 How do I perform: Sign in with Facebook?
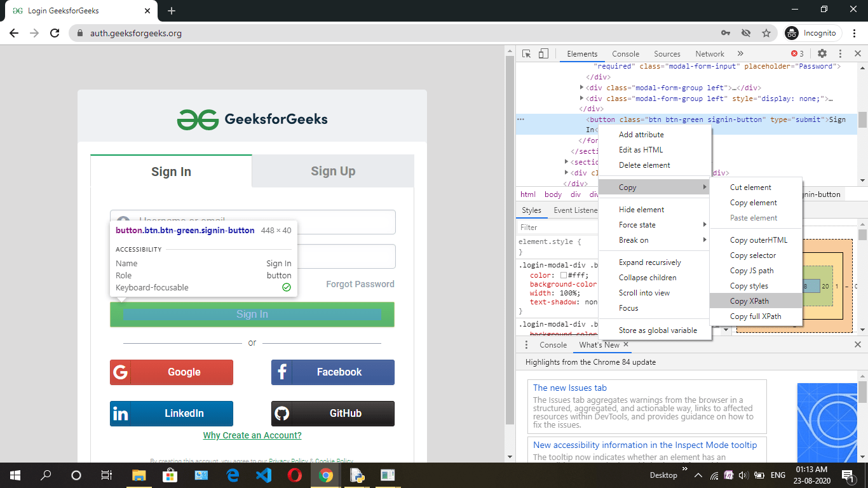pyautogui.click(x=333, y=372)
